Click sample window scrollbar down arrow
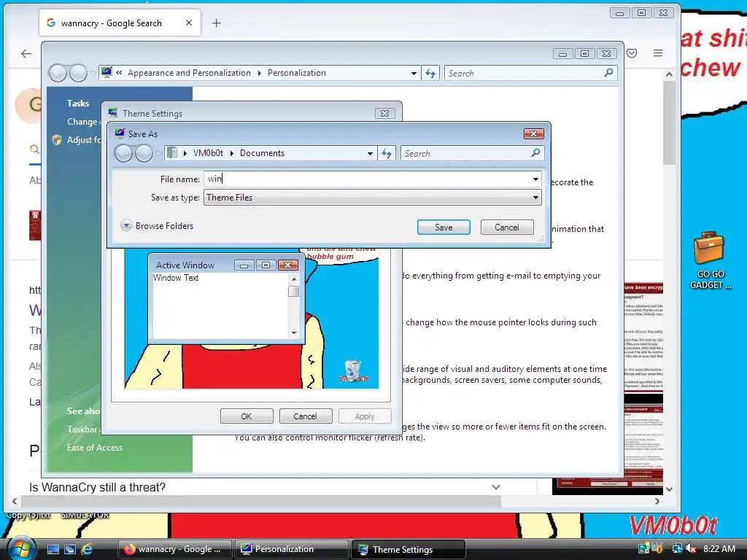This screenshot has height=560, width=747. 294,332
